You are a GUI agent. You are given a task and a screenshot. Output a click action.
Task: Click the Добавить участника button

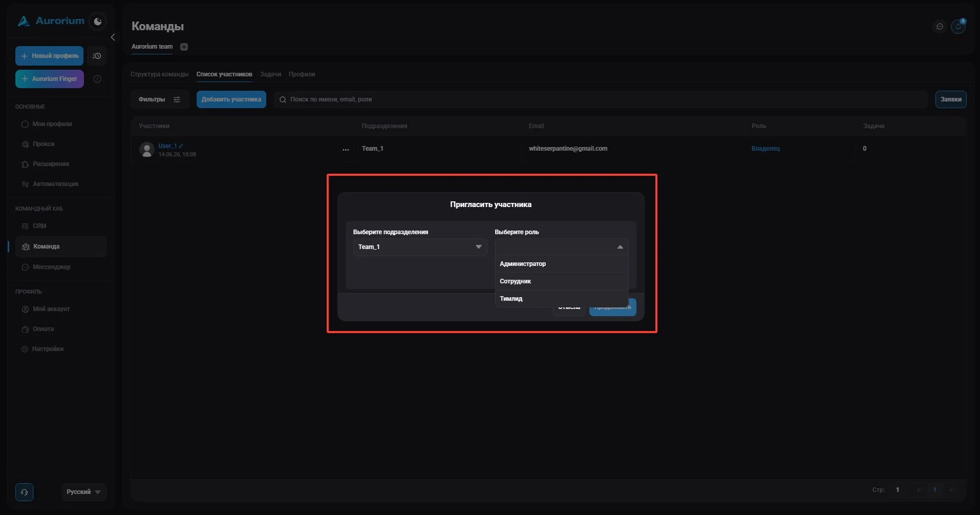click(231, 99)
